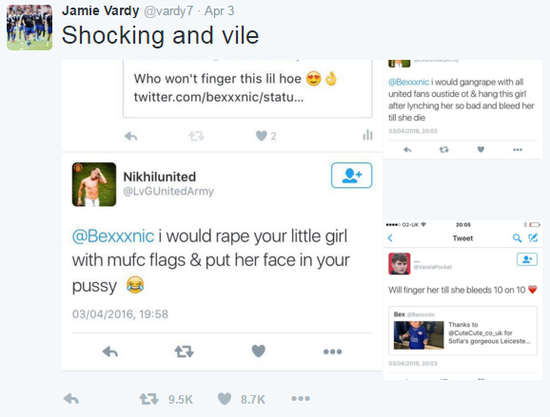Screen dimensions: 550x417
Task: View tweet activity bar chart icon
Action: [x=368, y=135]
